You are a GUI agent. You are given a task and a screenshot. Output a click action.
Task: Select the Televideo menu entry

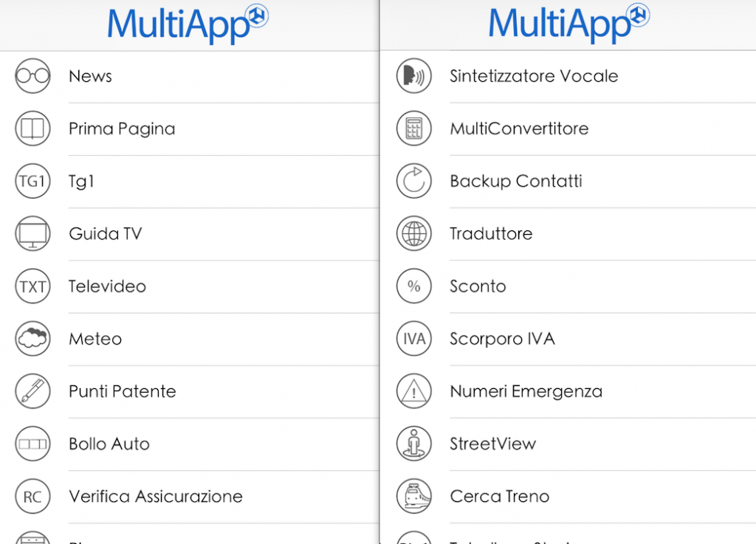click(x=107, y=286)
